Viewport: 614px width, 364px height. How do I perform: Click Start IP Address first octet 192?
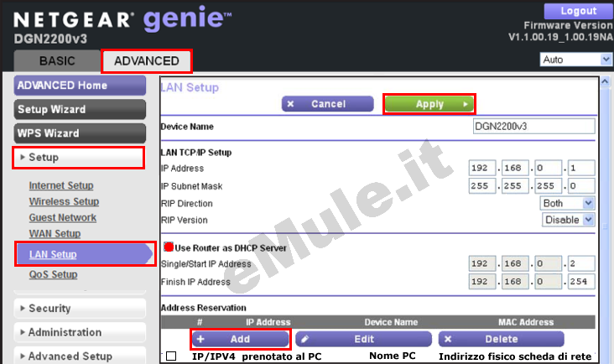point(482,264)
